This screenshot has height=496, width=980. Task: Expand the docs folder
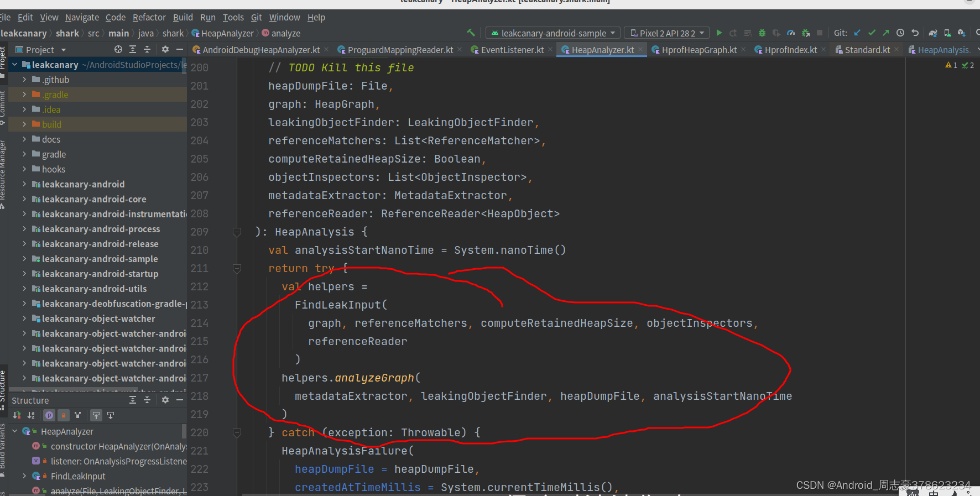[24, 139]
